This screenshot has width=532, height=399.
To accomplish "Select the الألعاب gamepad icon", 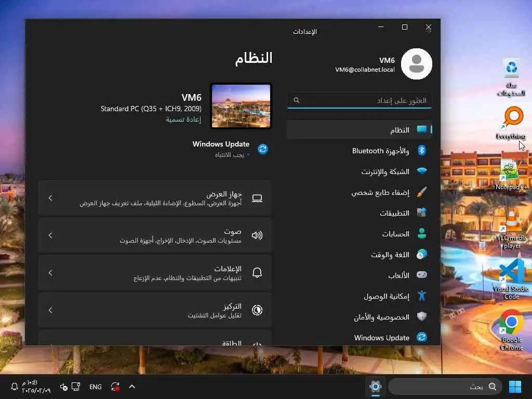I will (422, 275).
